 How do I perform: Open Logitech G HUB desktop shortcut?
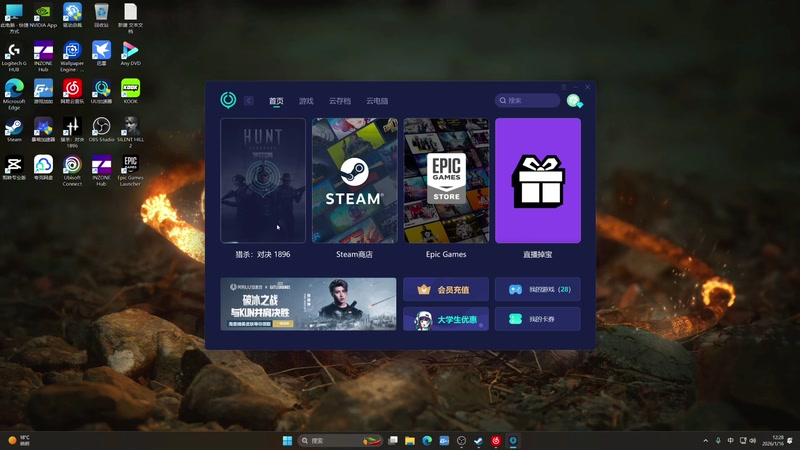(x=14, y=57)
